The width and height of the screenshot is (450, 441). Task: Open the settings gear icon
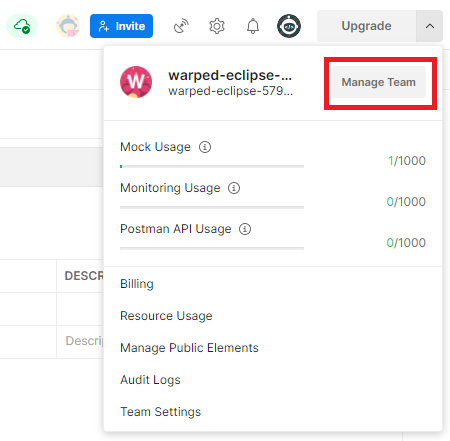[x=217, y=26]
